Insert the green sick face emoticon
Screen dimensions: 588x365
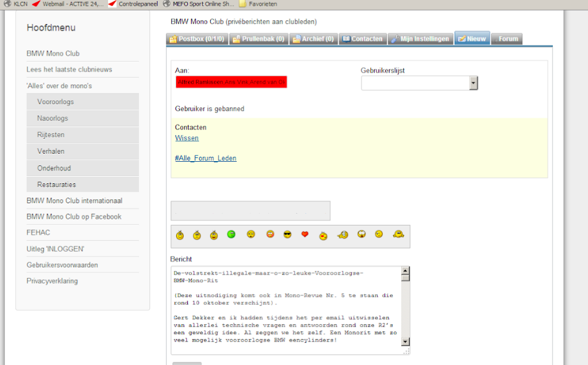click(x=231, y=234)
